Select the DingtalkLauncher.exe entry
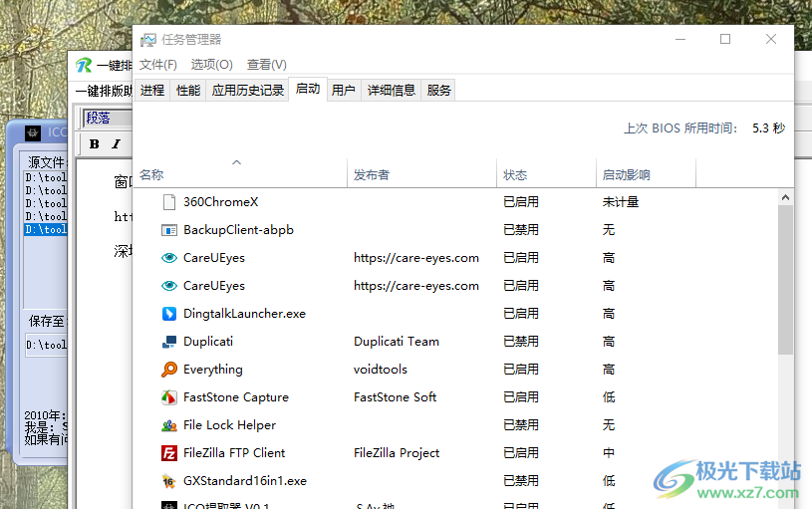This screenshot has height=509, width=812. point(244,314)
